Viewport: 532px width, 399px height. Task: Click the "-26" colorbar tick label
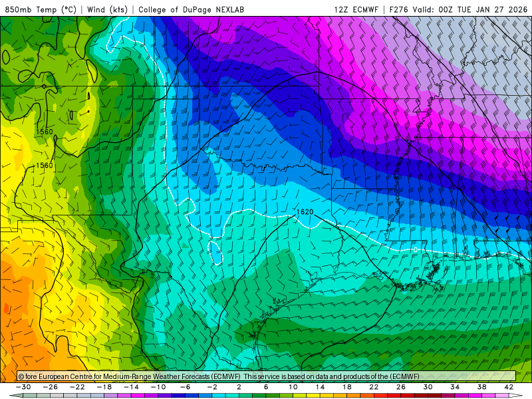[51, 387]
